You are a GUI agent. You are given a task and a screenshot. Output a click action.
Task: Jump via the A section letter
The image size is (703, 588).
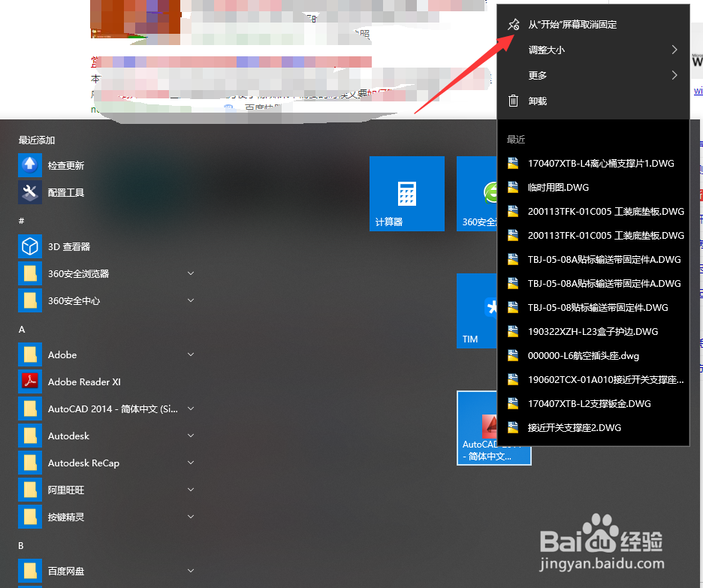click(x=22, y=330)
